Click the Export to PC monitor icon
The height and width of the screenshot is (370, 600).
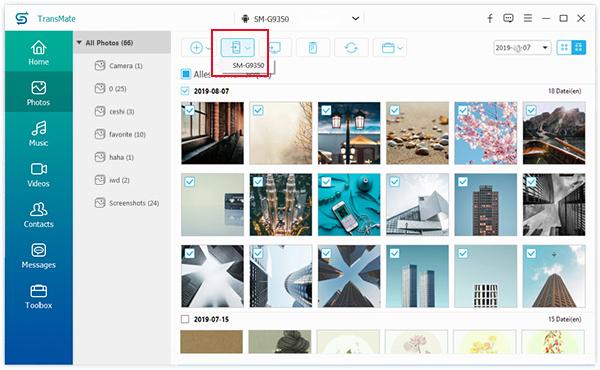coord(275,48)
